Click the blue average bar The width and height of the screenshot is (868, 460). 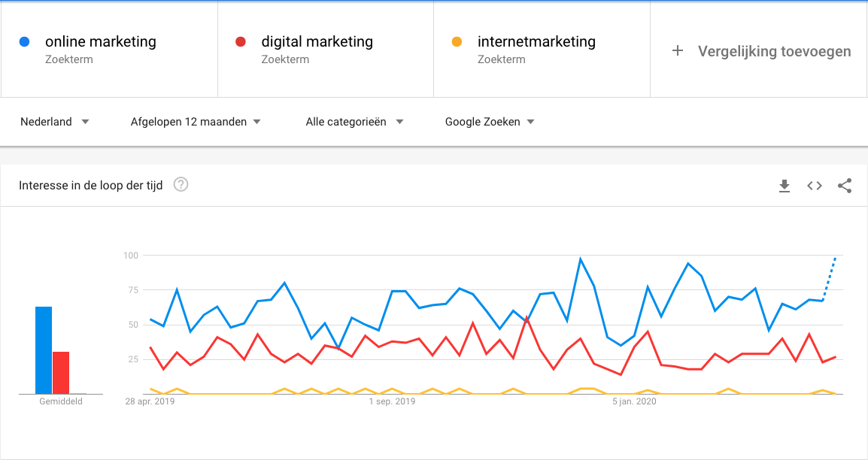[44, 350]
